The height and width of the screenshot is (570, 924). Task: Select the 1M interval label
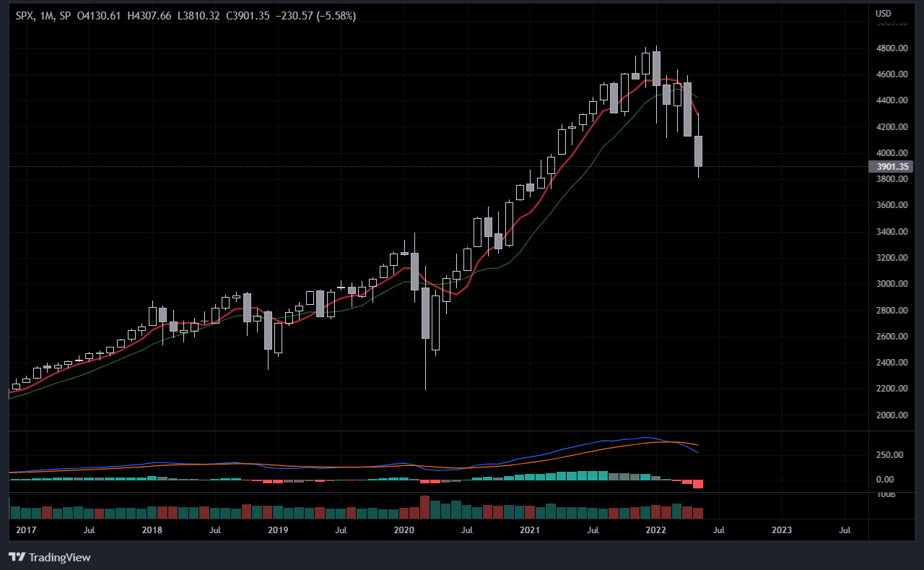coord(45,15)
